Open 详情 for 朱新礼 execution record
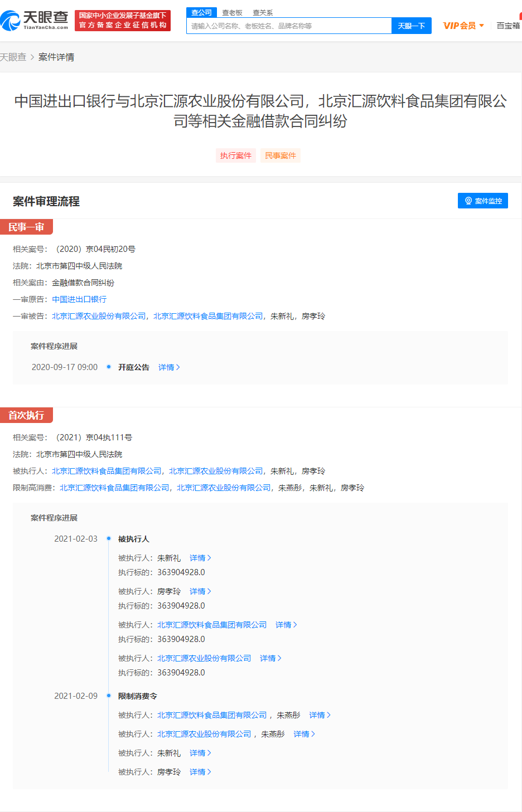Image resolution: width=522 pixels, height=812 pixels. coord(200,558)
